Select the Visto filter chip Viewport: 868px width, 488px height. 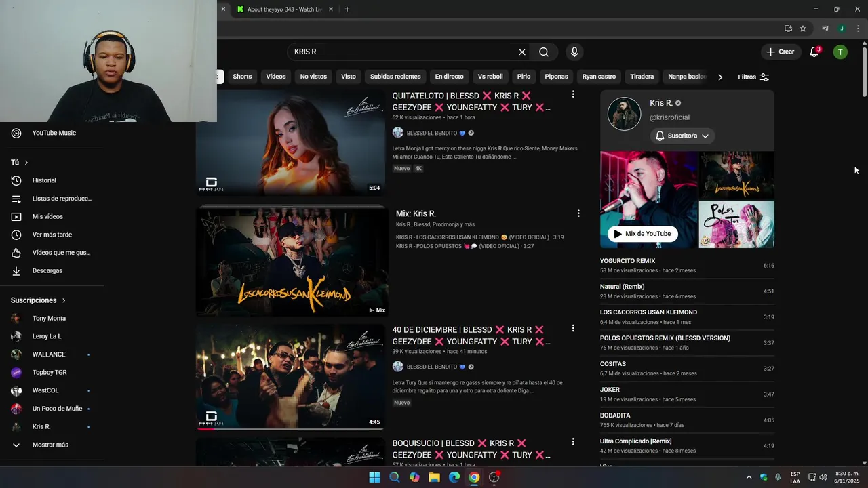[349, 77]
